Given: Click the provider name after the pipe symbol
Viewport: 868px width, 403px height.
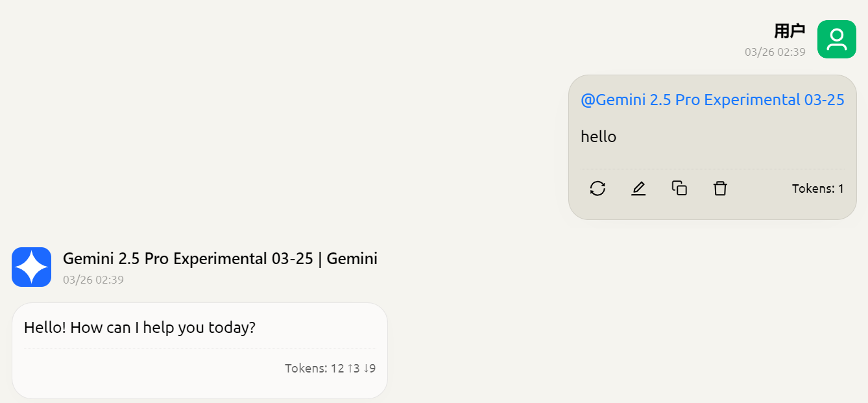Looking at the screenshot, I should click(352, 258).
